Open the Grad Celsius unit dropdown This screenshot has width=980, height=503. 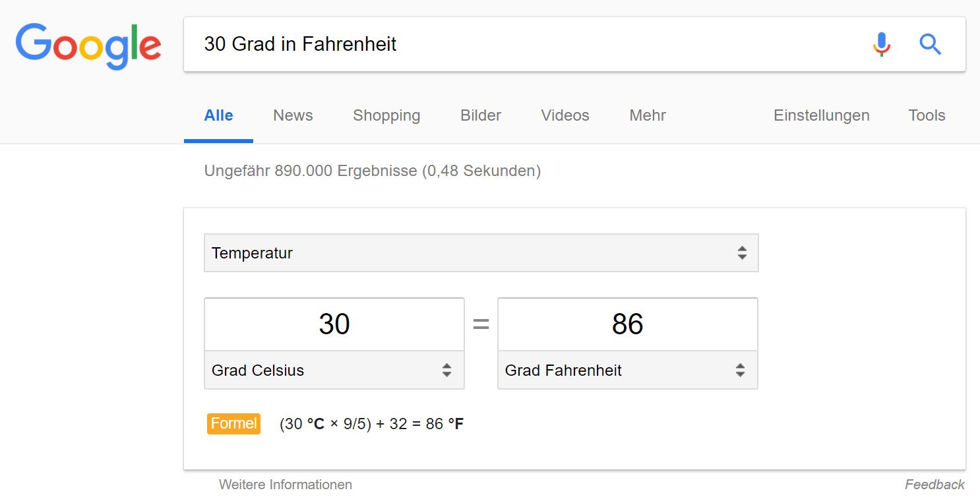[334, 370]
